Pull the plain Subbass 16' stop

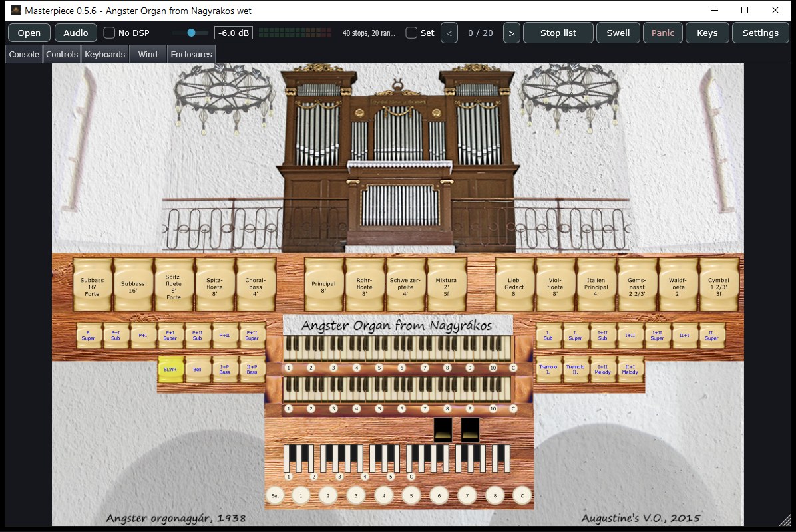click(133, 285)
